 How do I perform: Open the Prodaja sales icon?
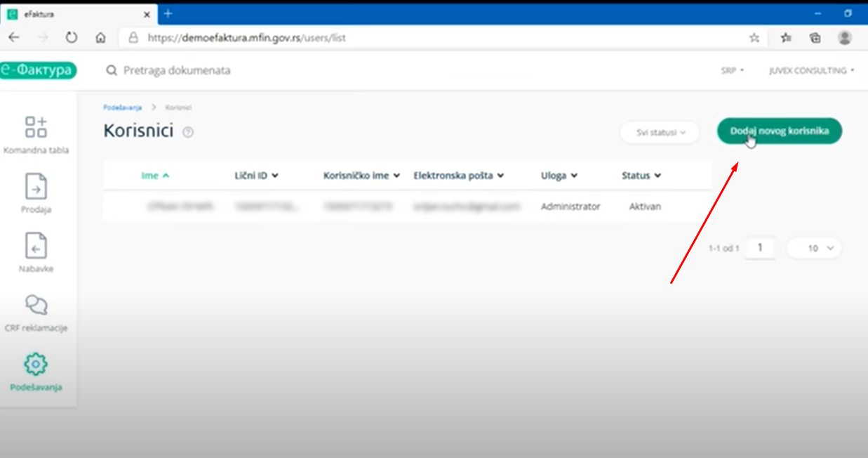click(x=36, y=188)
